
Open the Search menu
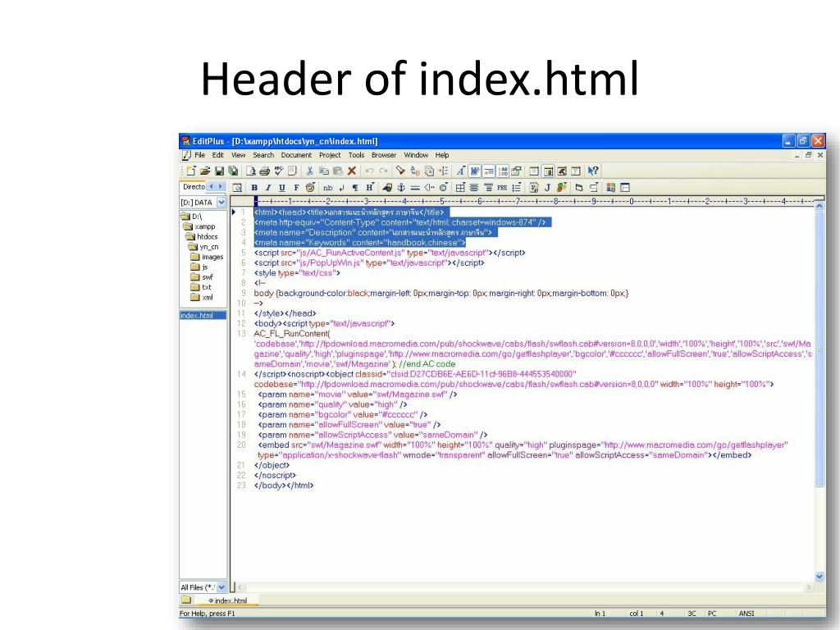263,155
